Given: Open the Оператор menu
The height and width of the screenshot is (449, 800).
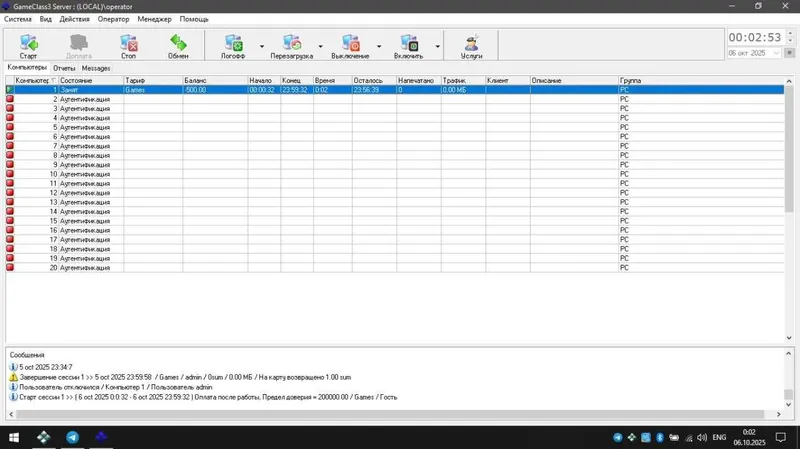Looking at the screenshot, I should click(113, 19).
